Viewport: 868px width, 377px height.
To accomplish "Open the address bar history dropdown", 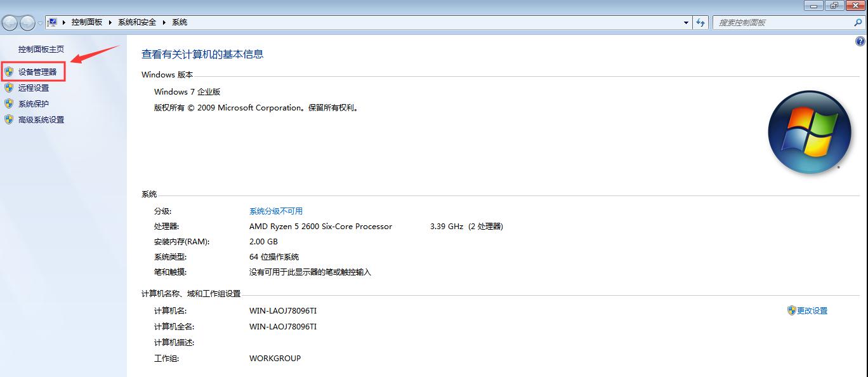I will click(x=687, y=22).
